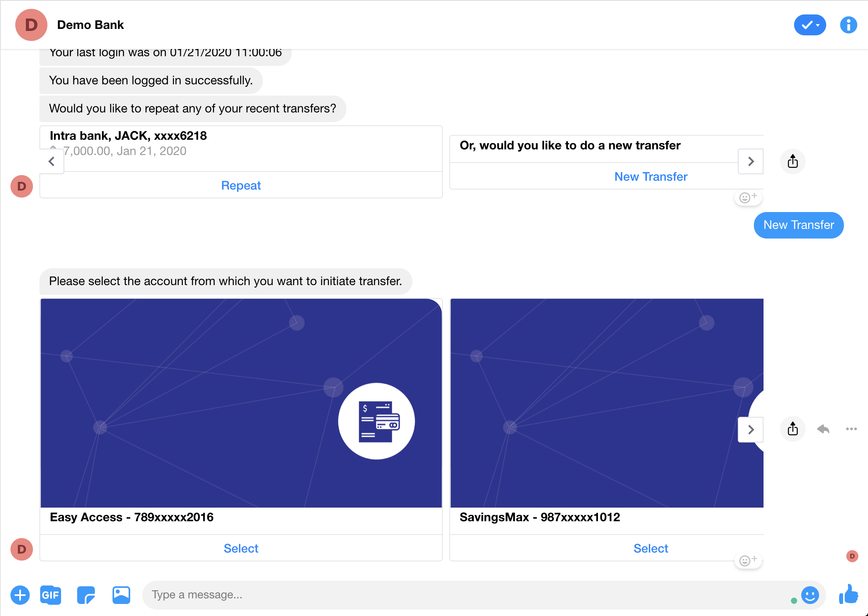Screen dimensions: 868x616
Task: Click the GIF icon in message toolbar
Action: point(50,595)
